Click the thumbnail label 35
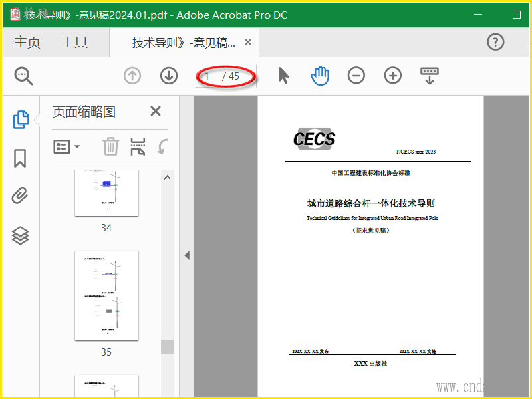The height and width of the screenshot is (399, 532). click(106, 352)
